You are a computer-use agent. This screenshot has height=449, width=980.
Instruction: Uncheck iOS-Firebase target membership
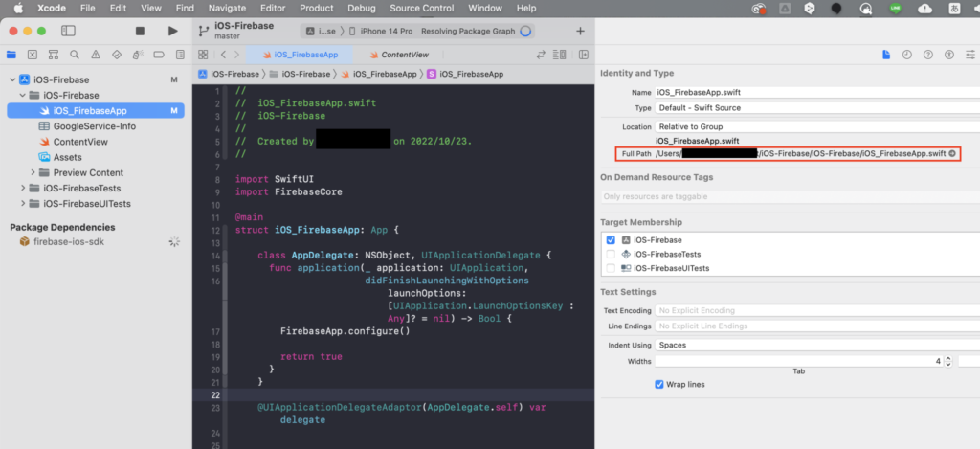click(x=611, y=239)
